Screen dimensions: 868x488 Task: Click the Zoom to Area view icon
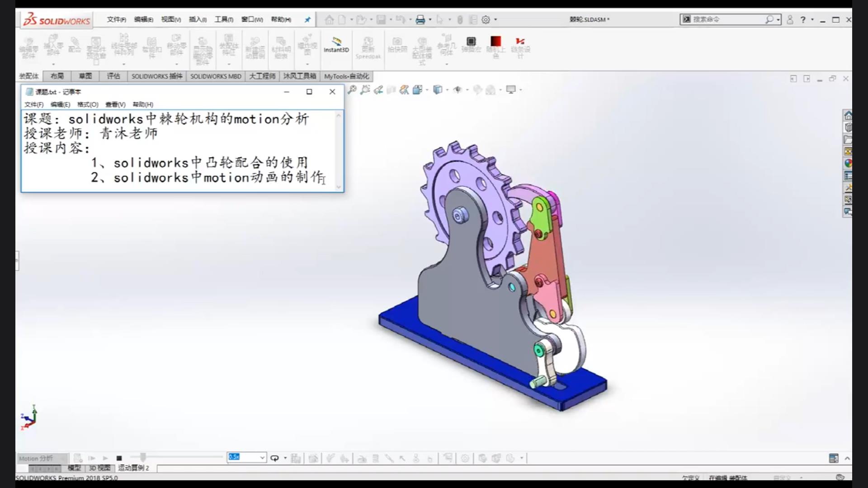365,90
